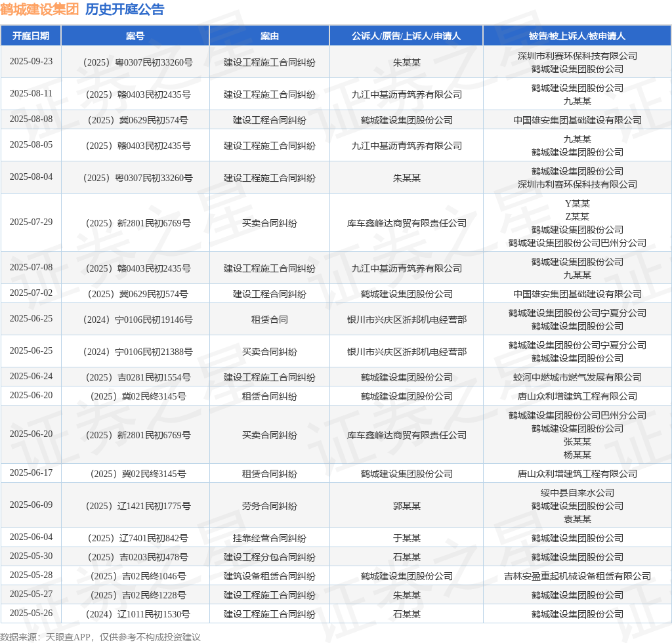Image resolution: width=672 pixels, height=643 pixels.
Task: Click the date 2025-06-24
Action: click(x=31, y=376)
